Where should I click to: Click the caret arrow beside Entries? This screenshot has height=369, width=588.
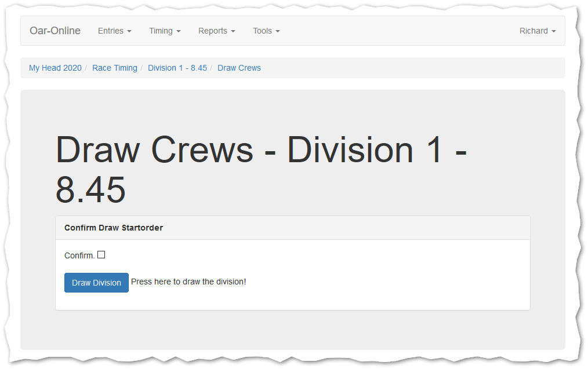(x=129, y=31)
